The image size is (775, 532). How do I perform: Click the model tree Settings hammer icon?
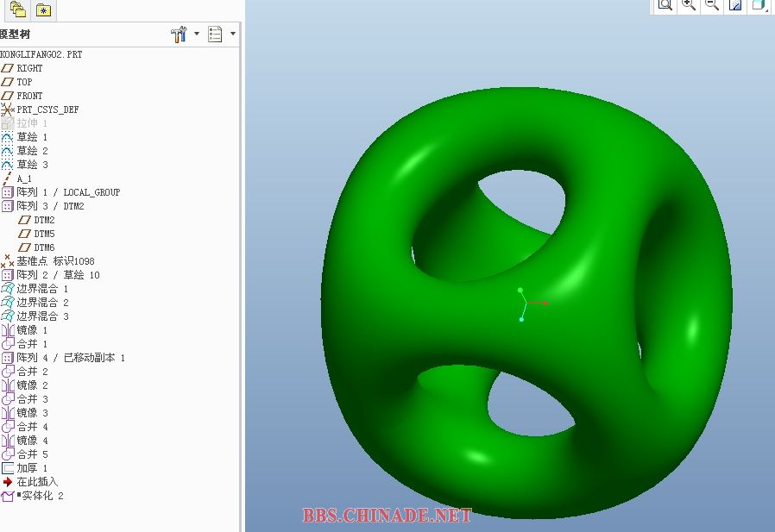point(179,34)
